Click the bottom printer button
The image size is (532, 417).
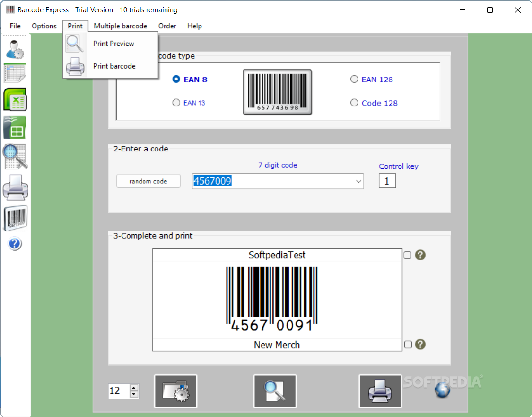coord(380,391)
